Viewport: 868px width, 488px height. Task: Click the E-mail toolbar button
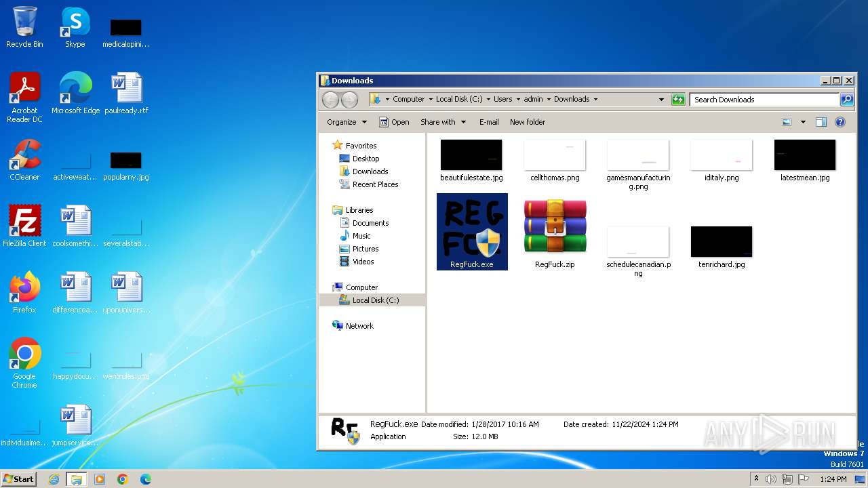[x=489, y=122]
